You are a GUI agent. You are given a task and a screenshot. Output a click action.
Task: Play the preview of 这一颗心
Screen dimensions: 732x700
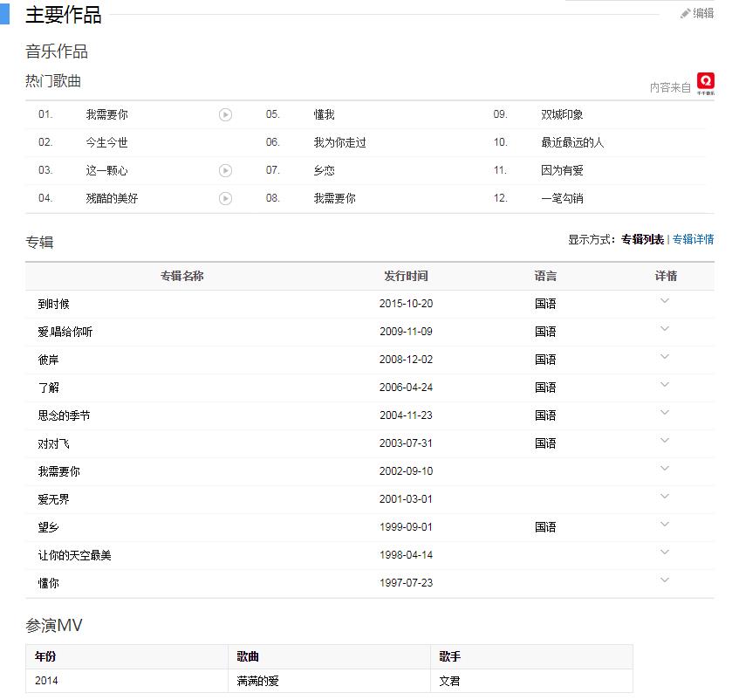pyautogui.click(x=223, y=170)
